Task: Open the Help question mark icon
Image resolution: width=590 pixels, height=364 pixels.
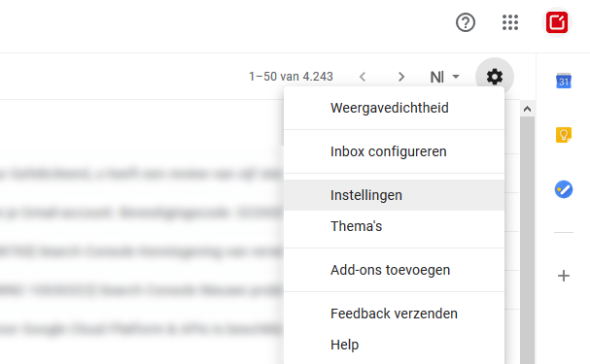Action: point(466,22)
